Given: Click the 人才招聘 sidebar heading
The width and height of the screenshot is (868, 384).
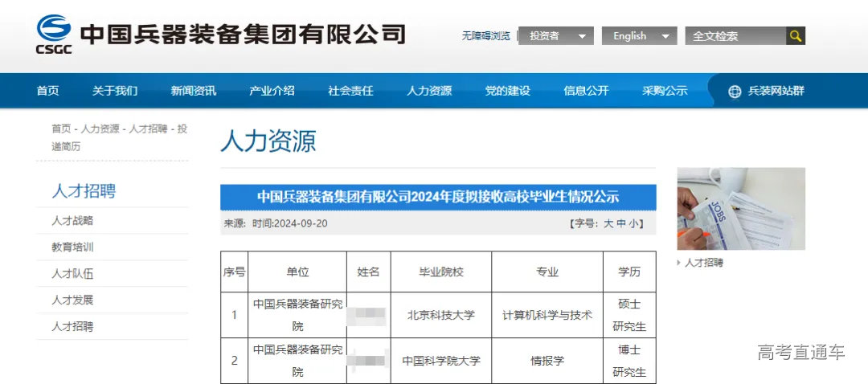Looking at the screenshot, I should click(84, 191).
